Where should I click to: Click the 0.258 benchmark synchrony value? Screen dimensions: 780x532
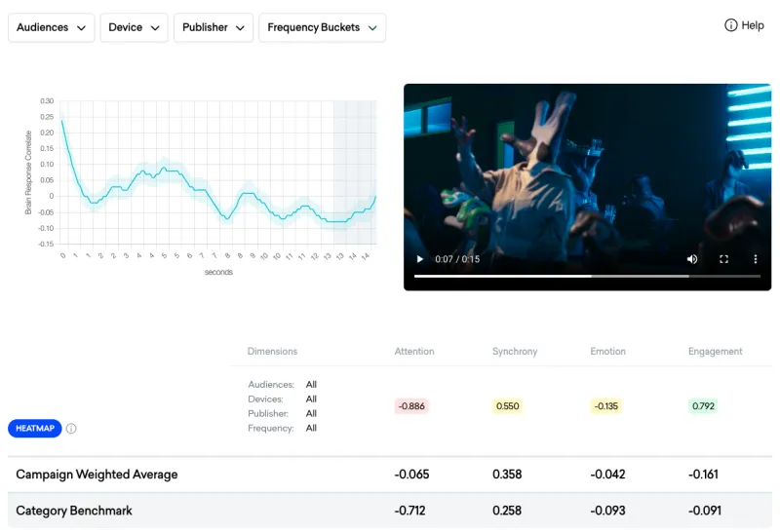click(x=507, y=511)
